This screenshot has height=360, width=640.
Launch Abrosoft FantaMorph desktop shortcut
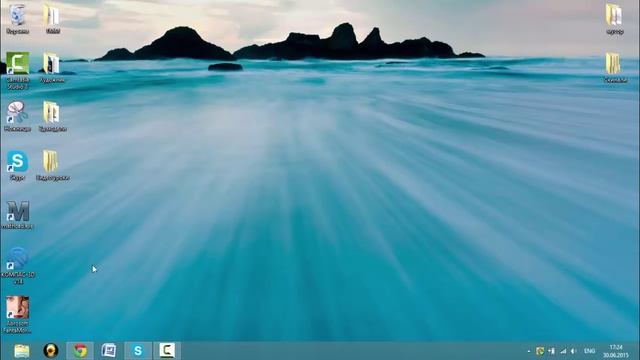click(18, 314)
